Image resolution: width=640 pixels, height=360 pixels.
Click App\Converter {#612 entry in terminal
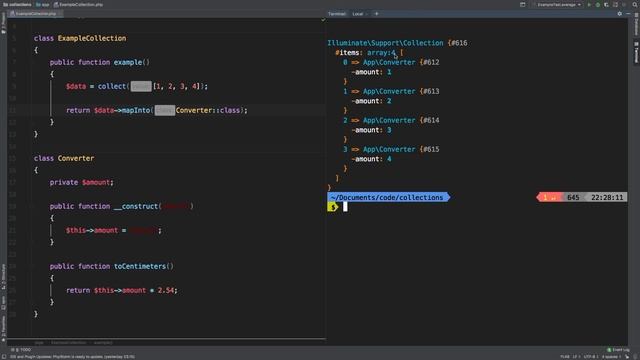[x=391, y=62]
